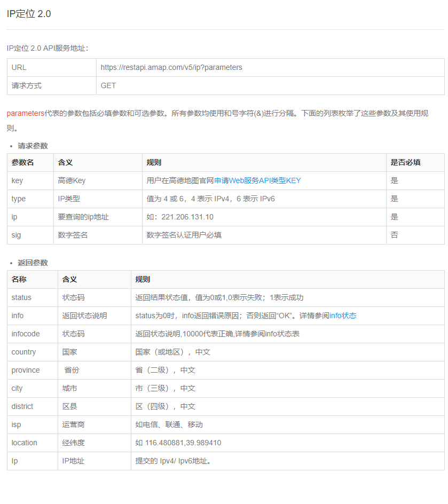Select the country 国家 cell

coord(72,352)
